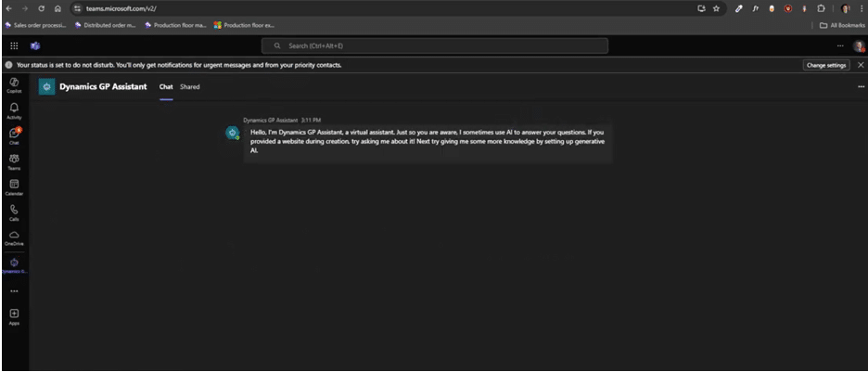
Task: Open OneDrive from the sidebar
Action: [x=15, y=237]
